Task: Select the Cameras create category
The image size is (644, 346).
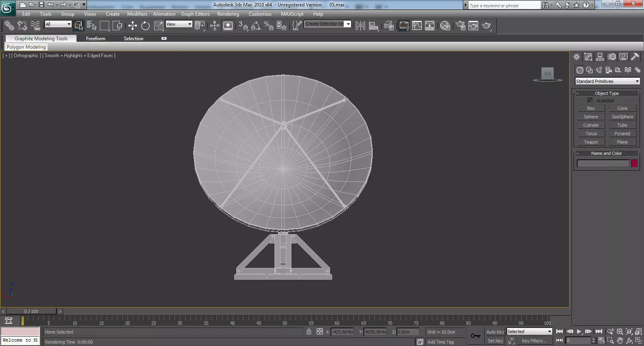Action: click(x=609, y=70)
